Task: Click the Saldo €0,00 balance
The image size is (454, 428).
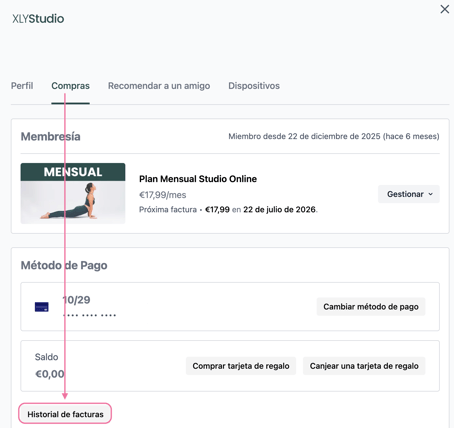Action: (x=49, y=366)
